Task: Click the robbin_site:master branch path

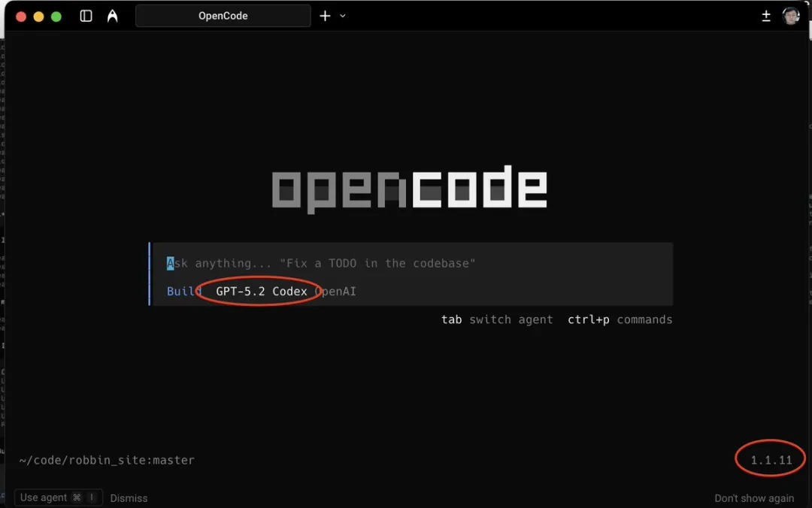Action: tap(107, 460)
